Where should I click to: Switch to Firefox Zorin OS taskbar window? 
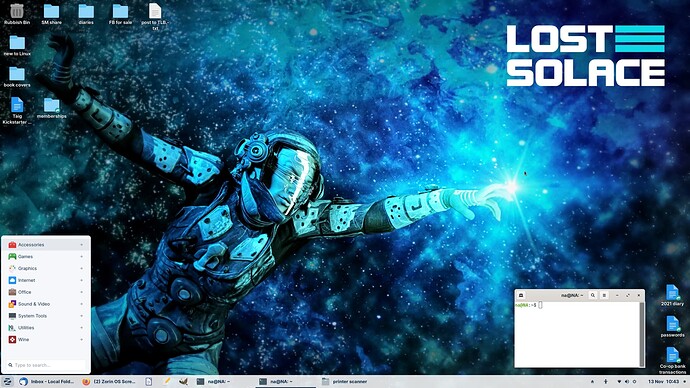pyautogui.click(x=109, y=381)
